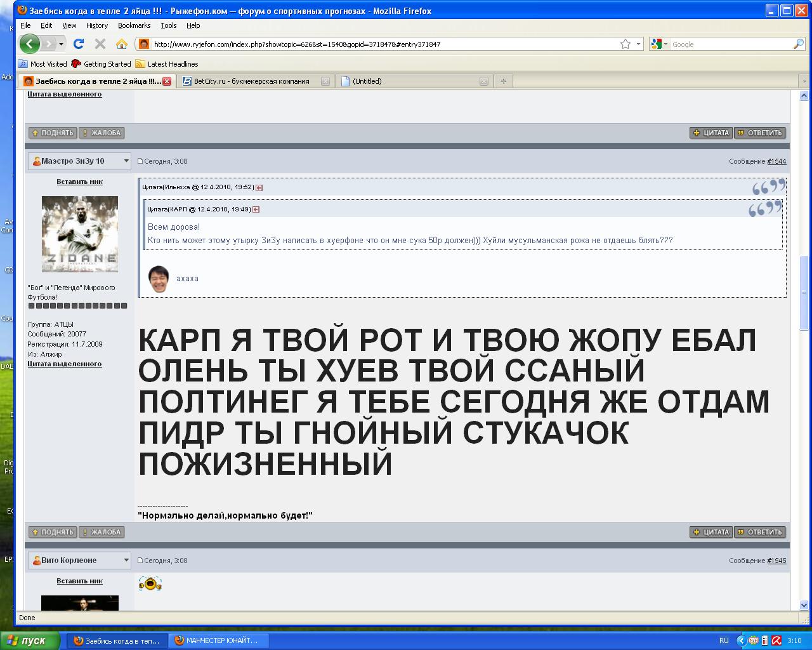Click the site favicon in the address bar
This screenshot has height=650, width=812.
point(144,44)
